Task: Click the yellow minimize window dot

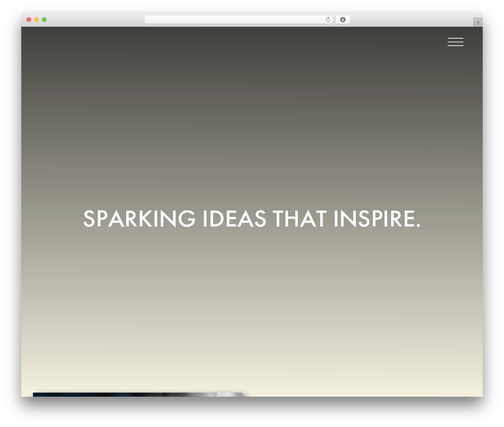Action: [x=37, y=20]
